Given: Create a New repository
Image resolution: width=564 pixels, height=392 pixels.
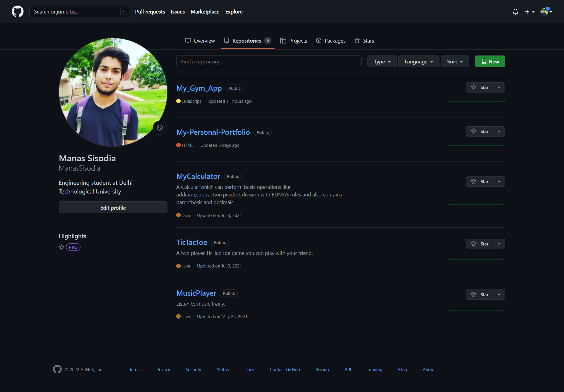Looking at the screenshot, I should coord(490,61).
